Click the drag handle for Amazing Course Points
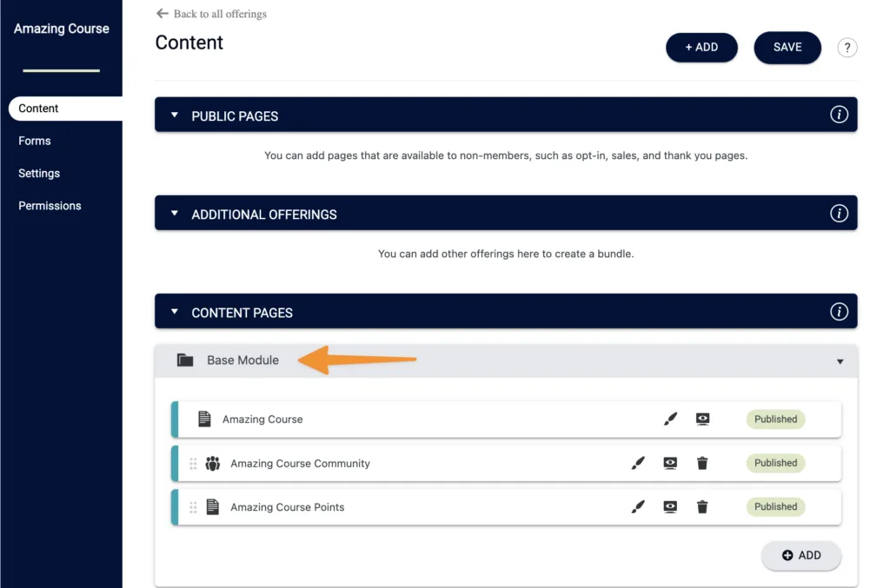Screen dimensions: 890x588 coord(193,507)
